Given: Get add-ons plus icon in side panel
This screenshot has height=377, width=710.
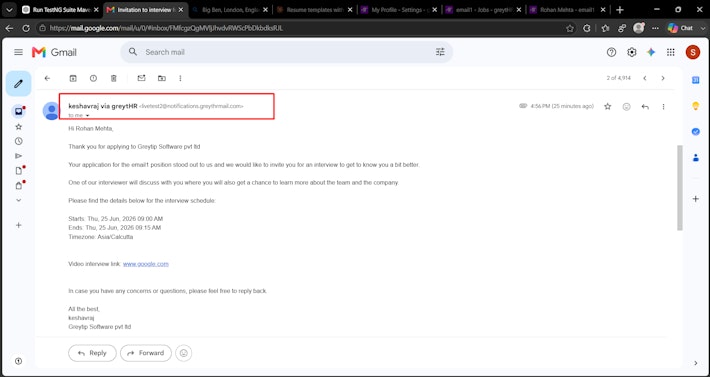Looking at the screenshot, I should 696,199.
